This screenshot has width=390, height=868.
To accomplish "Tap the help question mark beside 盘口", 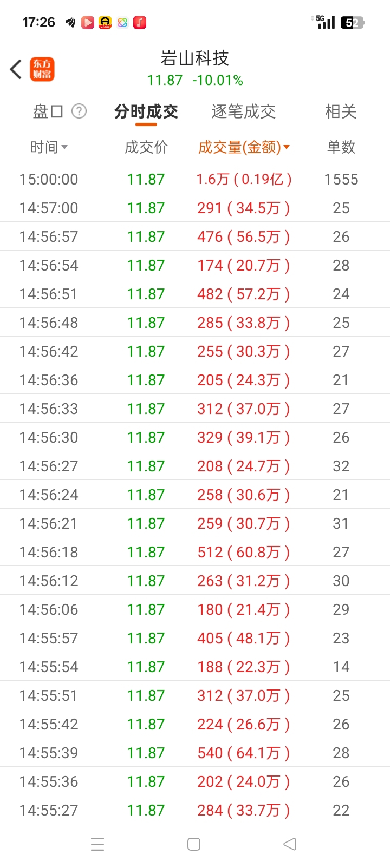I will coord(79,111).
